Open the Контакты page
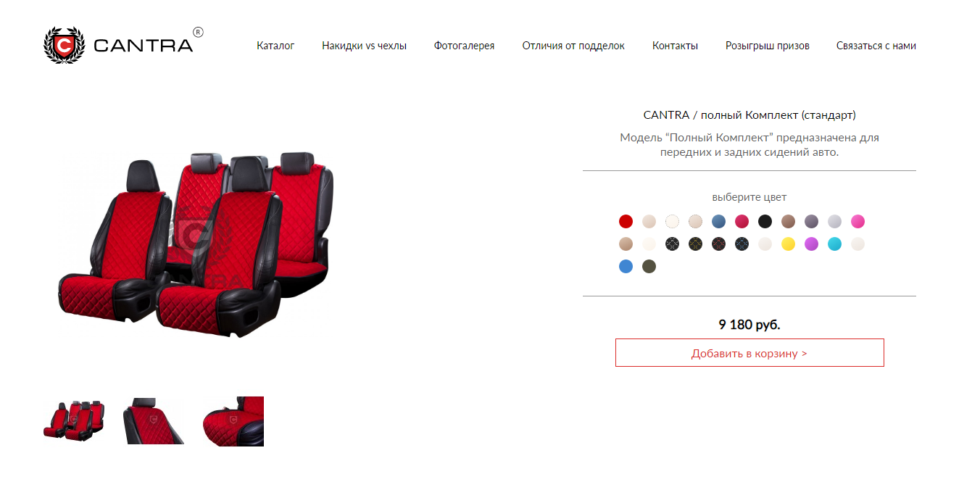Viewport: 980px width, 482px height. 675,46
